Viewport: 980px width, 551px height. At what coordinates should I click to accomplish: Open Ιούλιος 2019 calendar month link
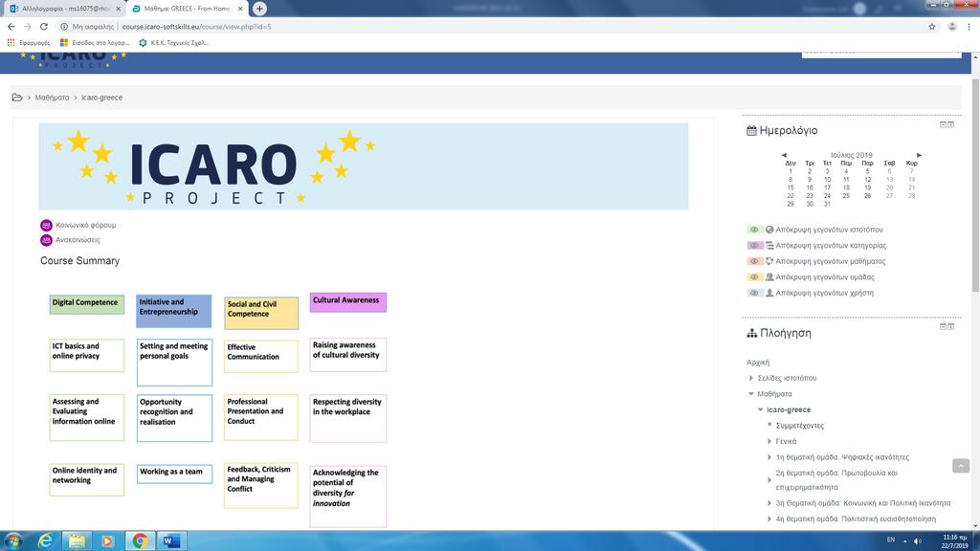pos(851,155)
